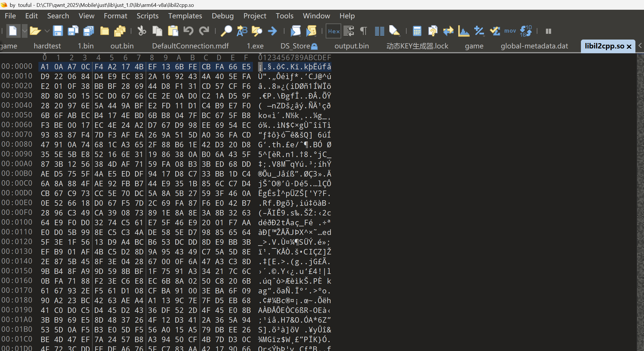
Task: Open the Calculator tool
Action: (417, 31)
